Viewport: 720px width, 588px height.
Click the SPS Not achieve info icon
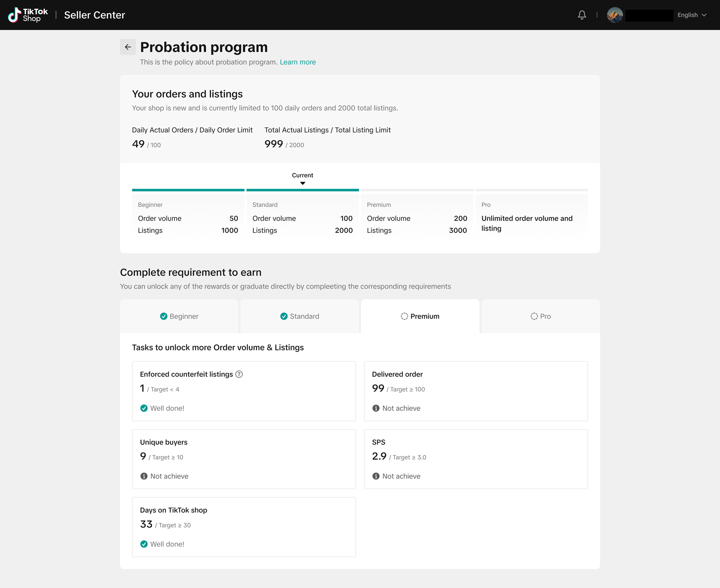376,476
